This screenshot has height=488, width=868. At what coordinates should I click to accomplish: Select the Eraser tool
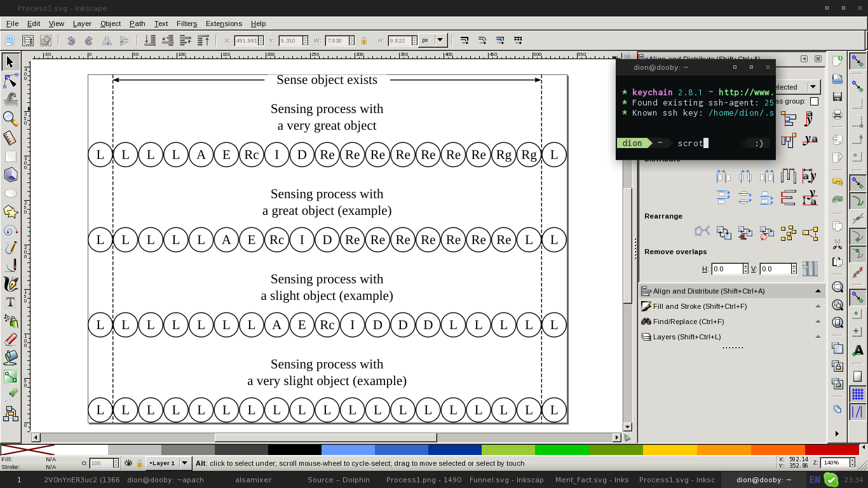tap(10, 339)
